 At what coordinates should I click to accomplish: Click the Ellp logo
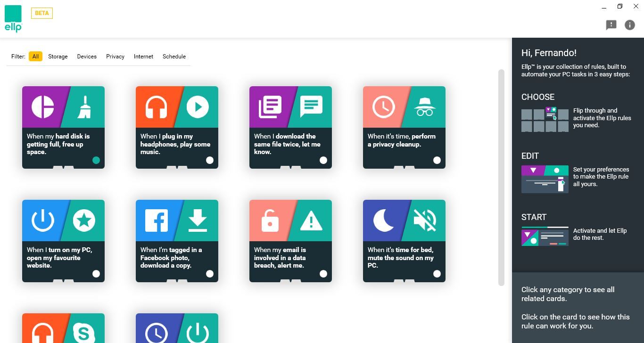click(13, 19)
